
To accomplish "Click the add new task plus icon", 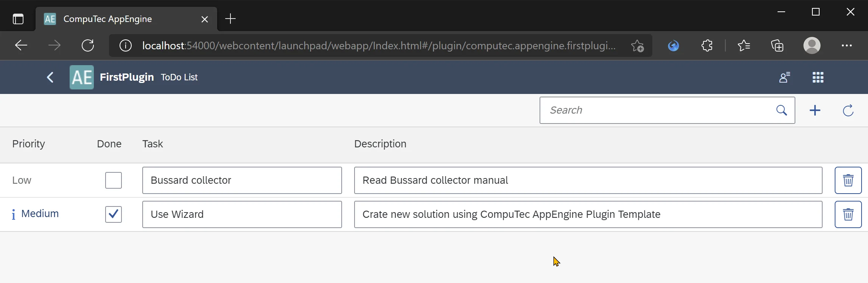I will [815, 110].
